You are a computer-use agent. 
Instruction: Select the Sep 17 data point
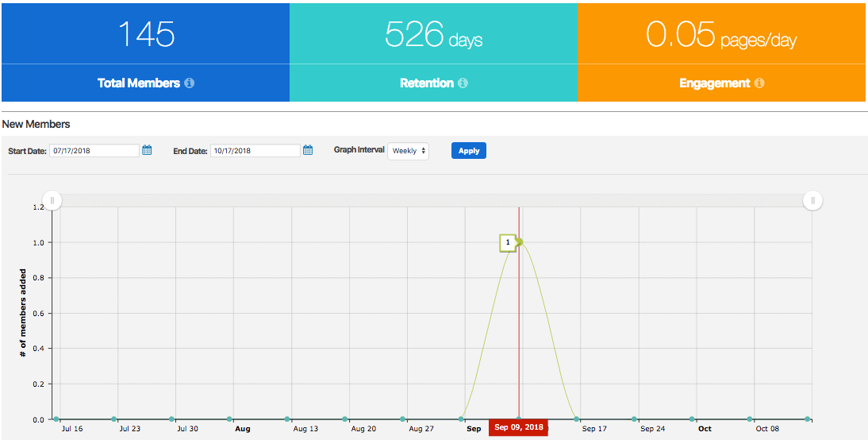coord(577,419)
